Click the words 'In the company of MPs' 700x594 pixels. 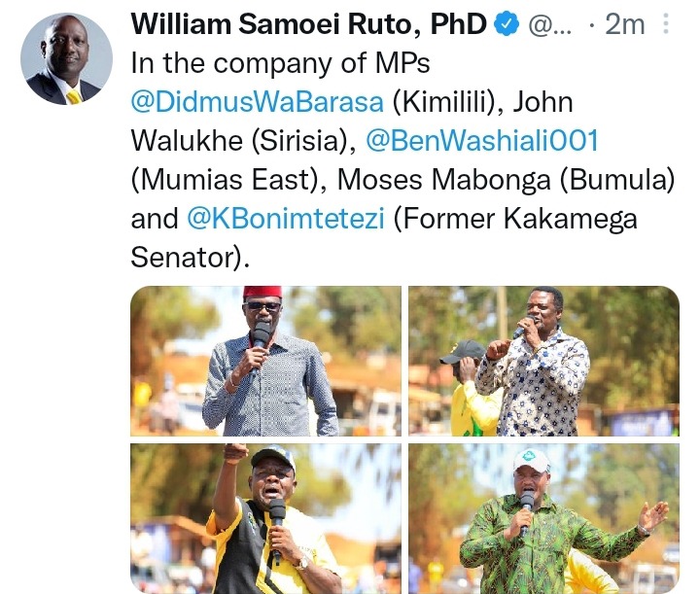(280, 63)
